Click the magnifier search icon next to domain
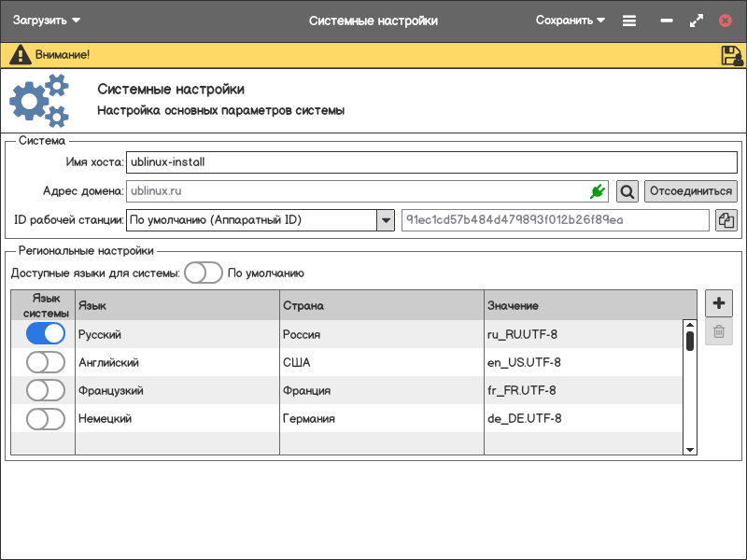This screenshot has height=560, width=747. click(627, 191)
